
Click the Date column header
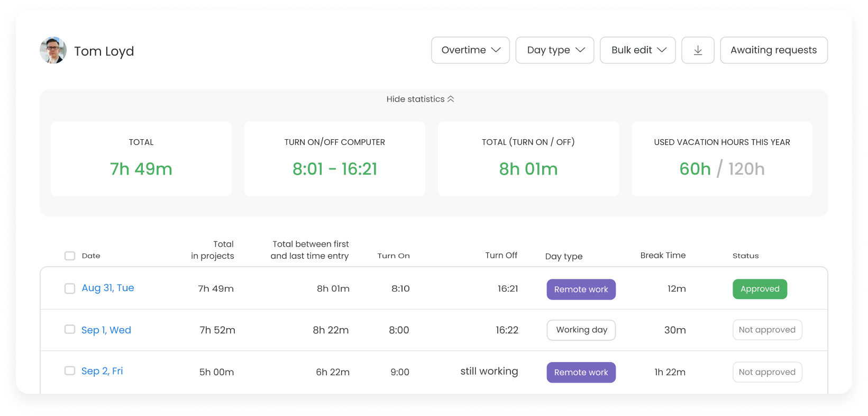click(x=91, y=256)
